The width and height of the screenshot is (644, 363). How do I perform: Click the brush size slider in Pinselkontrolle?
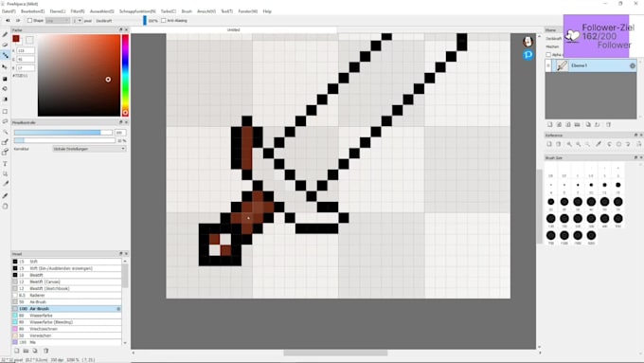click(x=63, y=133)
